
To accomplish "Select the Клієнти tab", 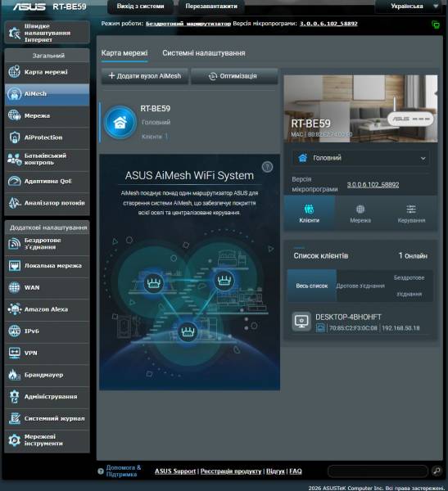I will pos(309,214).
